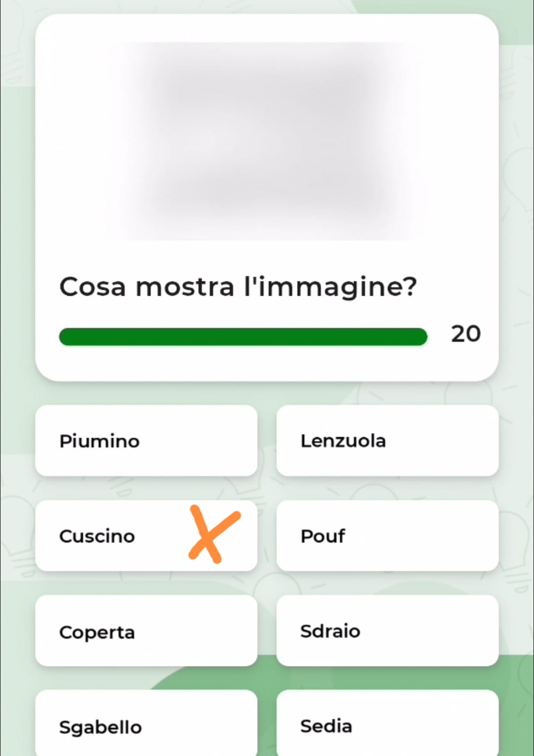
Task: Answer with the deckchair option Sdraio
Action: 388,630
